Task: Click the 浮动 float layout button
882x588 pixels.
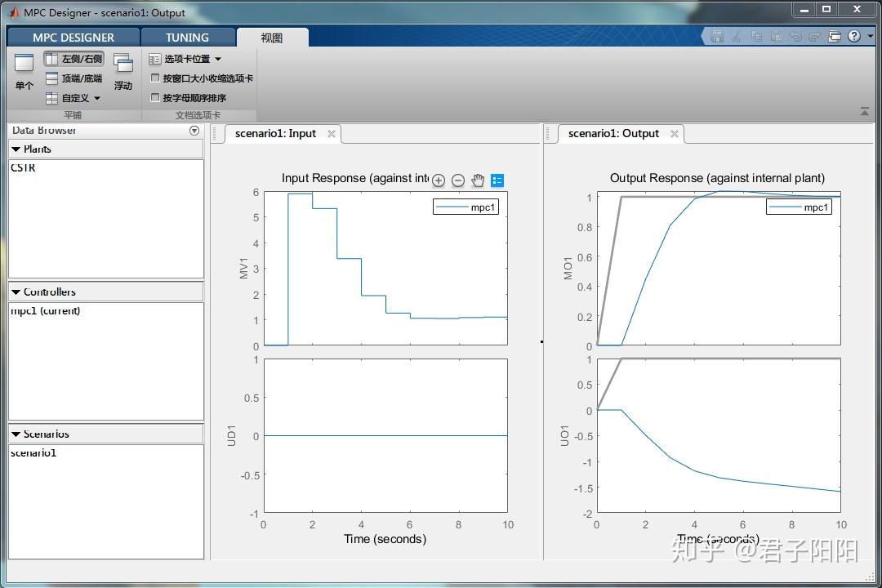Action: (x=123, y=72)
